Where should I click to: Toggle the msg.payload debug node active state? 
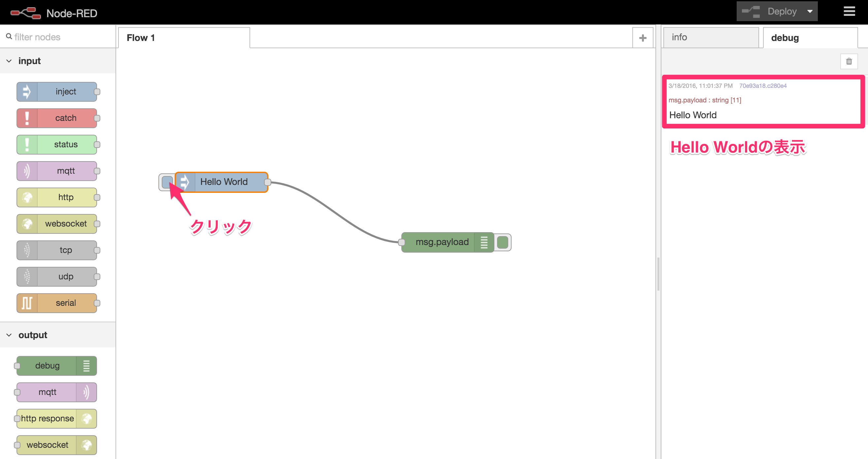coord(503,242)
